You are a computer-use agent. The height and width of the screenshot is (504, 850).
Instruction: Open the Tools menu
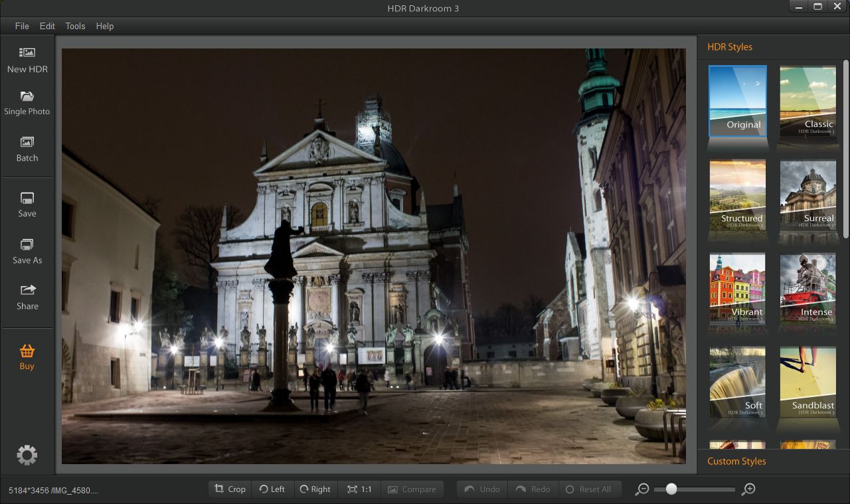(74, 26)
